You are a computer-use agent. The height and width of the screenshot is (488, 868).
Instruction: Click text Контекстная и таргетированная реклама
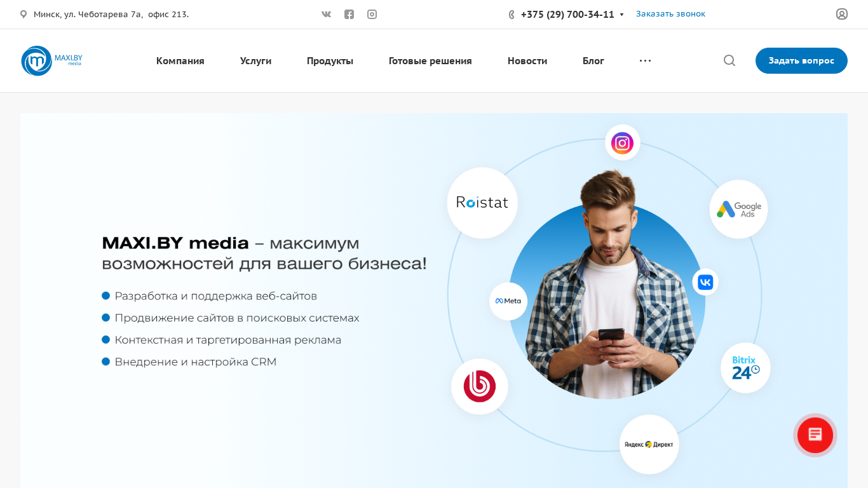point(228,340)
